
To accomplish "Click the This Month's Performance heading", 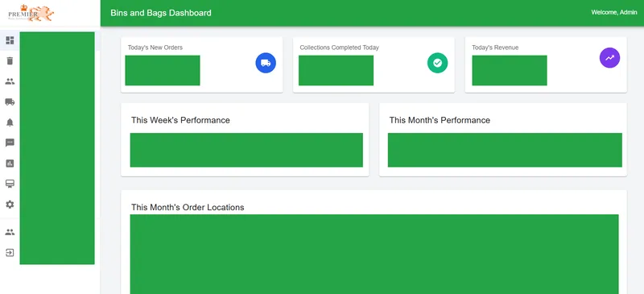I will pyautogui.click(x=440, y=120).
